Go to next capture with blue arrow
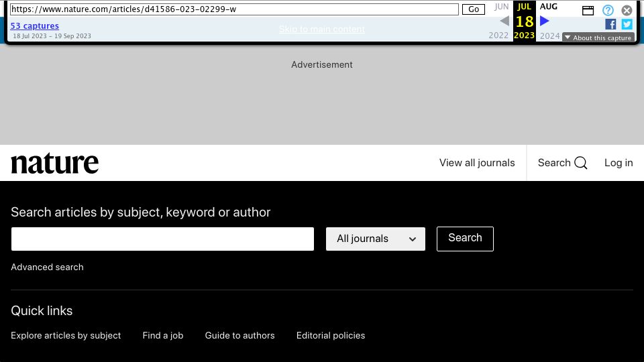Screen dimensions: 644x362 545,21
